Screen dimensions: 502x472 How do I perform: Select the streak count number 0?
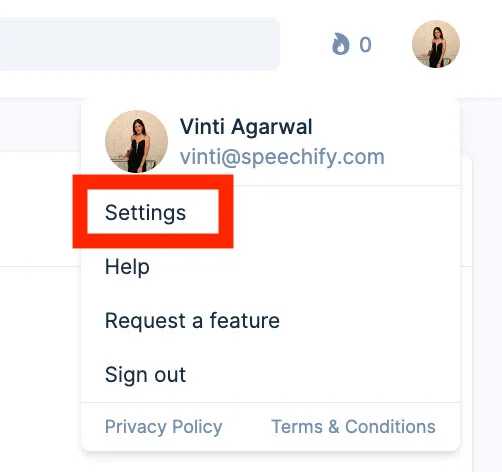(x=365, y=45)
